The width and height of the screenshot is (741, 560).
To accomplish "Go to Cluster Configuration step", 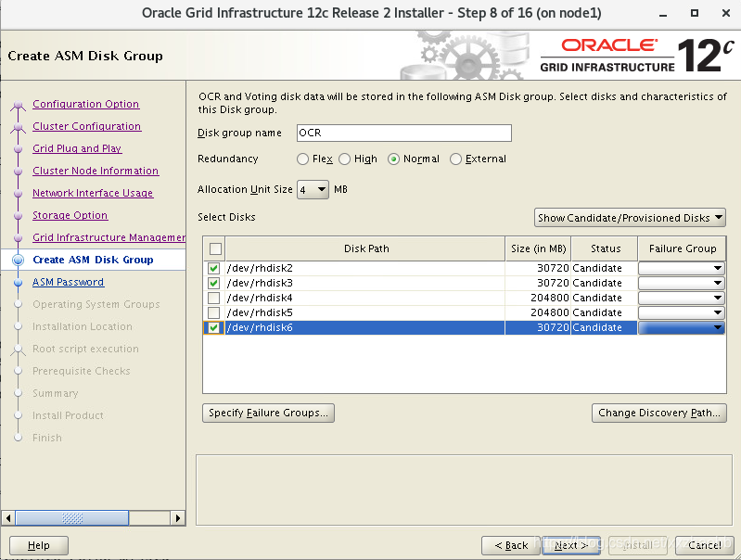I will click(x=86, y=126).
